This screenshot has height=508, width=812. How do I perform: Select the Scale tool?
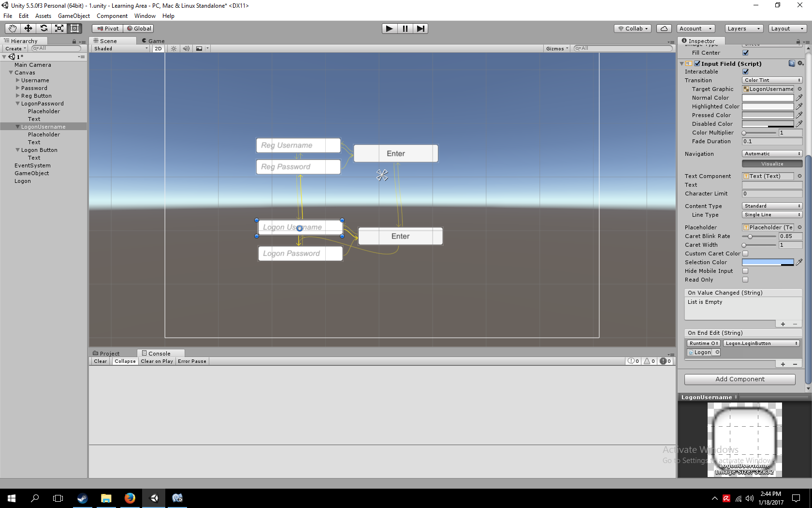click(59, 29)
